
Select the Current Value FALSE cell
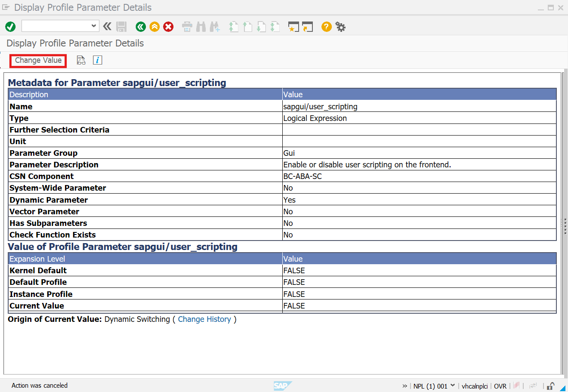click(x=419, y=306)
